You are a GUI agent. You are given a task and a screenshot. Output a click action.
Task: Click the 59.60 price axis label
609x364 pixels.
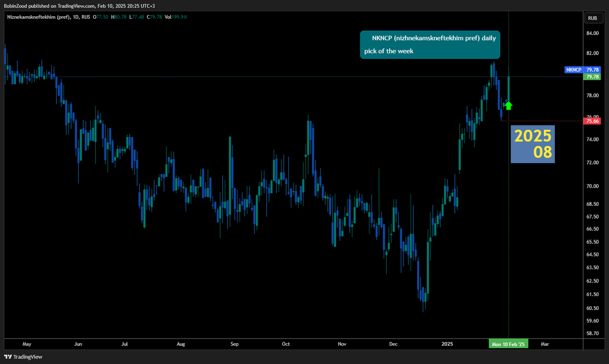[x=592, y=321]
